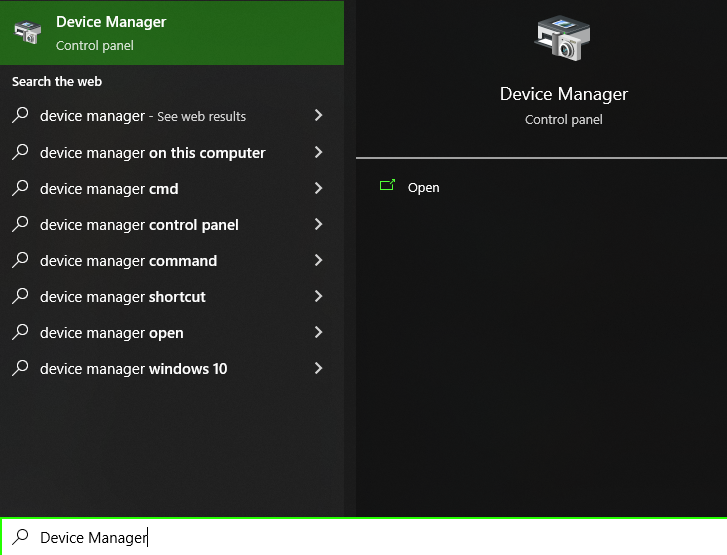Image resolution: width=727 pixels, height=555 pixels.
Task: Click the Open link in the preview pane
Action: (423, 188)
